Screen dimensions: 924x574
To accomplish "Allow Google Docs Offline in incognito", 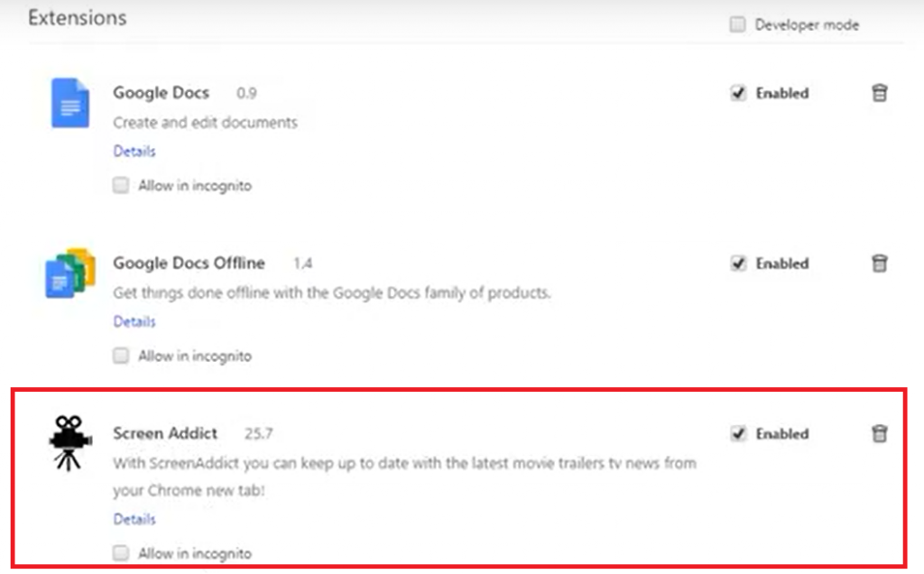I will pos(121,356).
